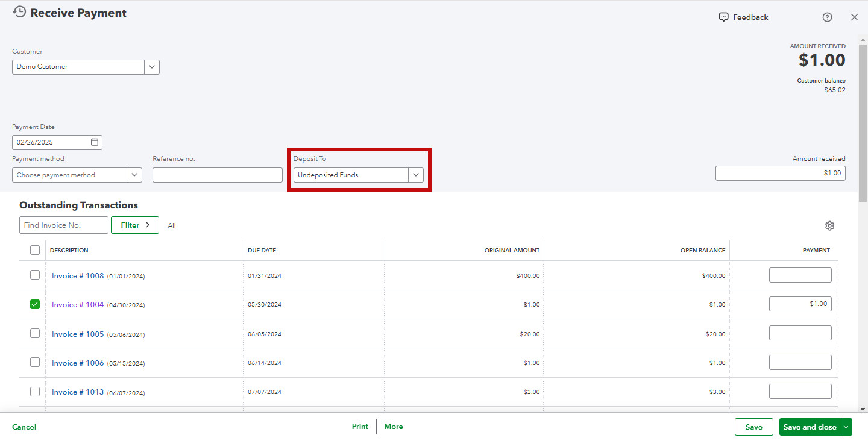
Task: Tick the Invoice # 1013 checkbox
Action: 35,392
